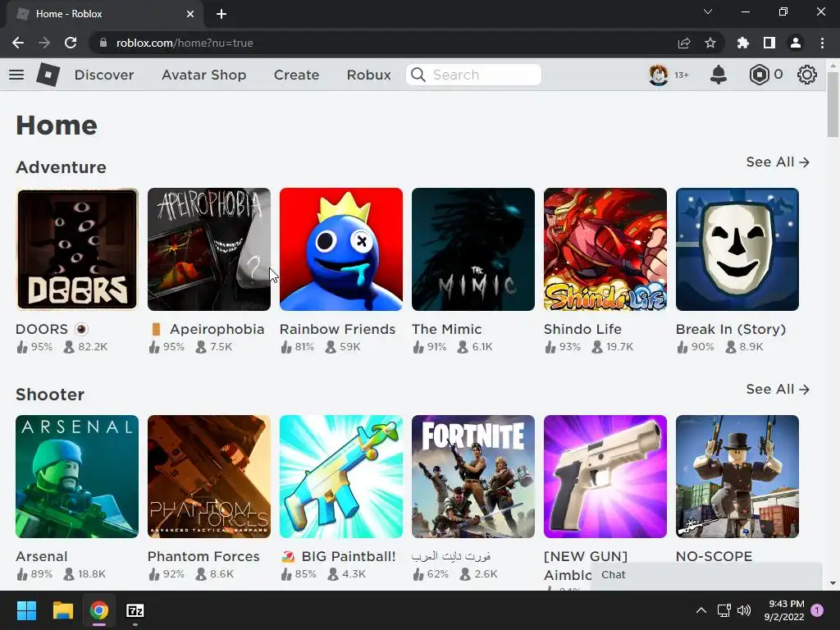Go to the Create page
840x630 pixels.
[296, 75]
